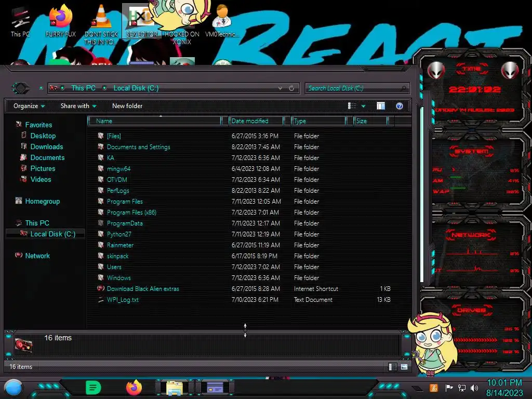Open Action Center flag tray icon
This screenshot has width=532, height=399.
pyautogui.click(x=449, y=388)
